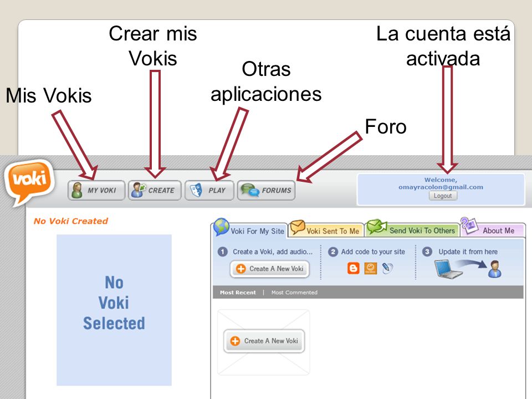
Task: Click the laptop icon under Update it
Action: tap(447, 269)
